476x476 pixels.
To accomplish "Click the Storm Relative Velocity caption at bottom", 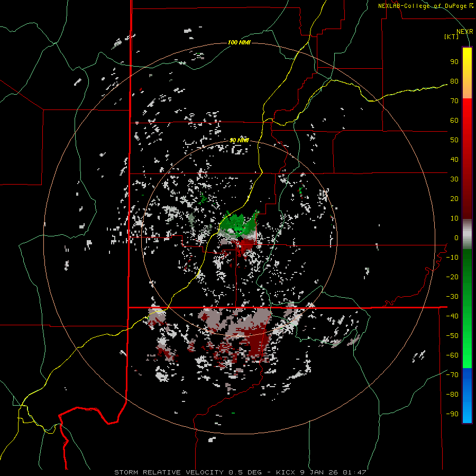I will 240,472.
